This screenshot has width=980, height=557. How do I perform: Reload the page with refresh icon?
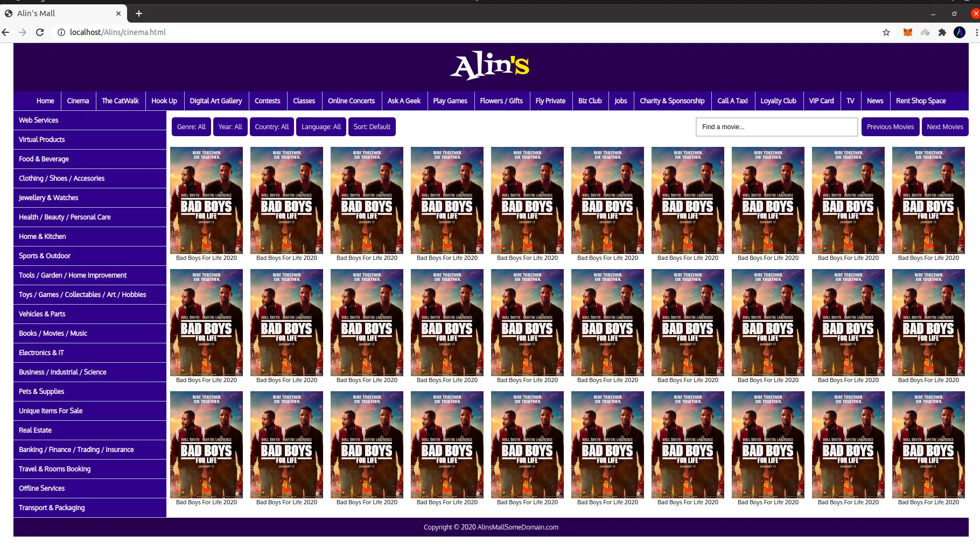pos(40,32)
